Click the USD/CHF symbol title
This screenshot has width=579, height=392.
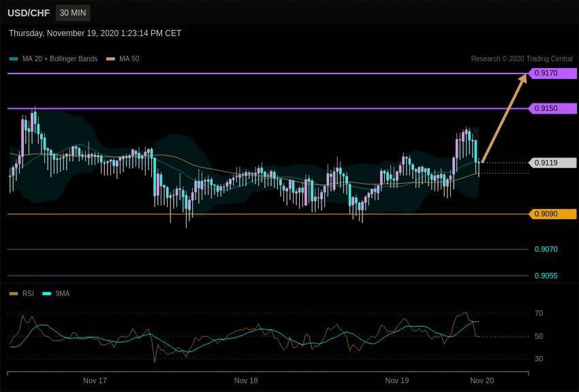tap(29, 13)
